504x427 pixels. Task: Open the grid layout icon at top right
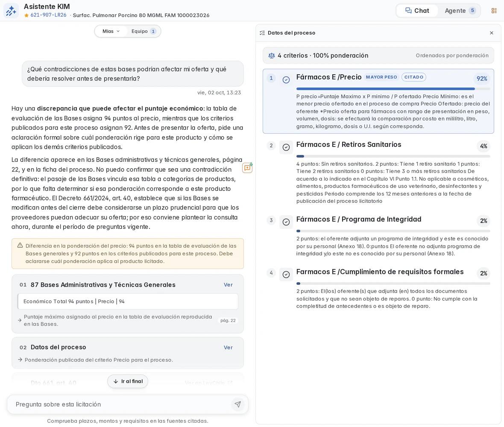[x=494, y=11]
